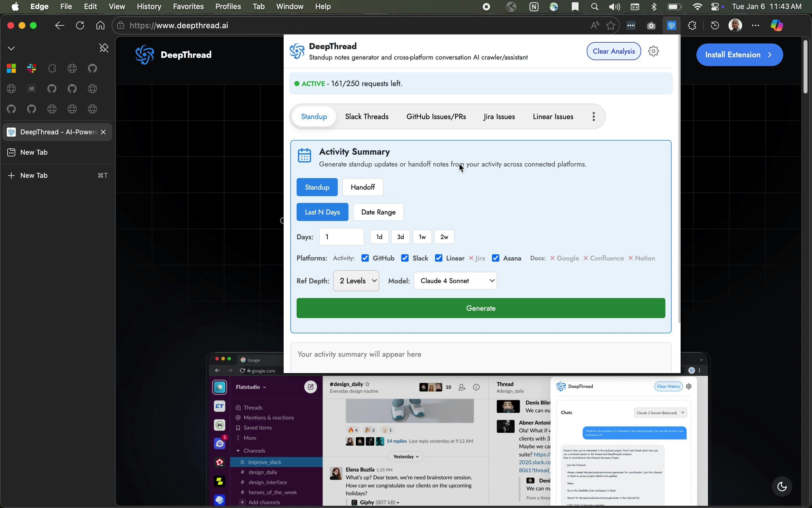
Task: Uncheck the Slack platform checkbox
Action: point(405,258)
